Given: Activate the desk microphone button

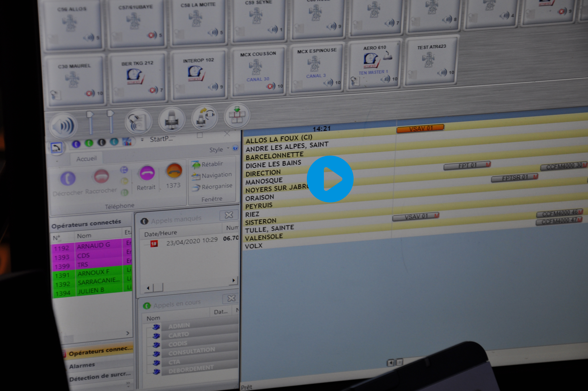Looking at the screenshot, I should coord(172,120).
